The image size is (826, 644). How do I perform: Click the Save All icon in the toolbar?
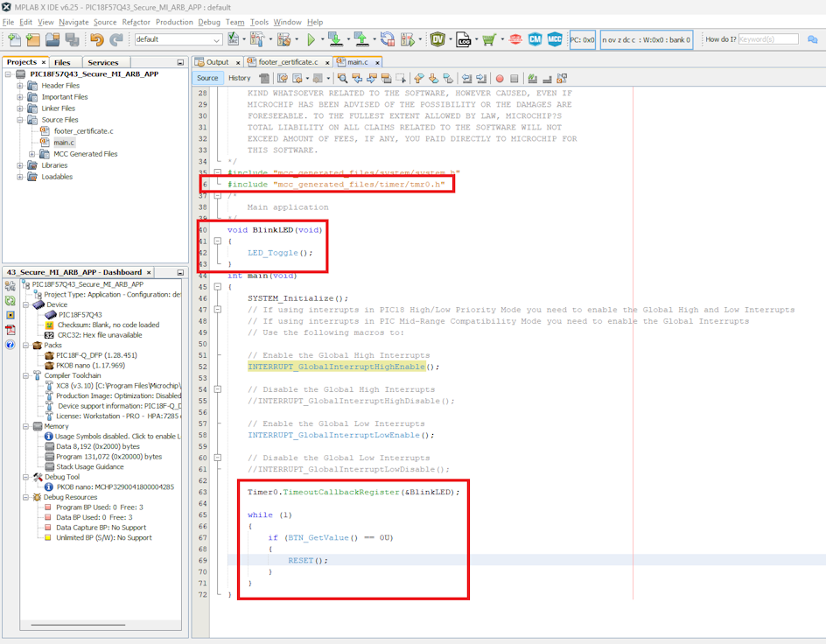pyautogui.click(x=72, y=39)
